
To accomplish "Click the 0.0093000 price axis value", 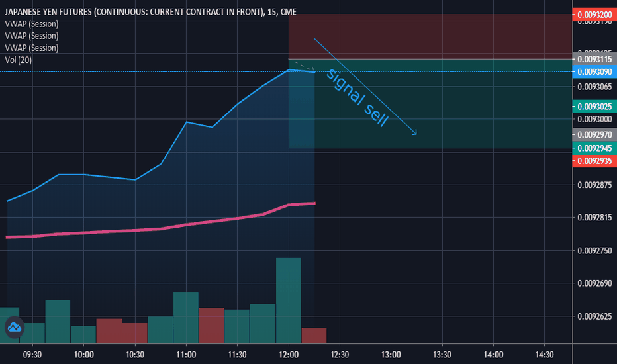I will 594,119.
